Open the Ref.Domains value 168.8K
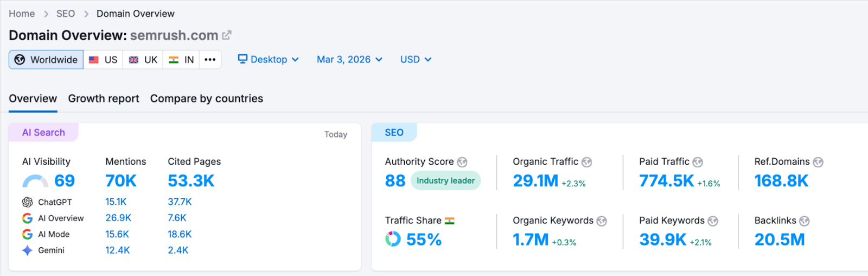Screen dimensions: 868x276 (781, 181)
